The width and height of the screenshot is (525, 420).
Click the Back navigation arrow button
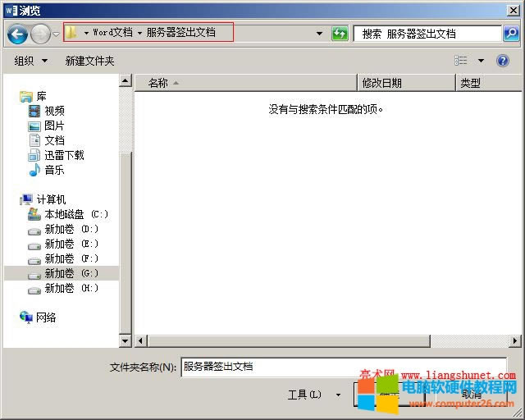click(x=18, y=34)
